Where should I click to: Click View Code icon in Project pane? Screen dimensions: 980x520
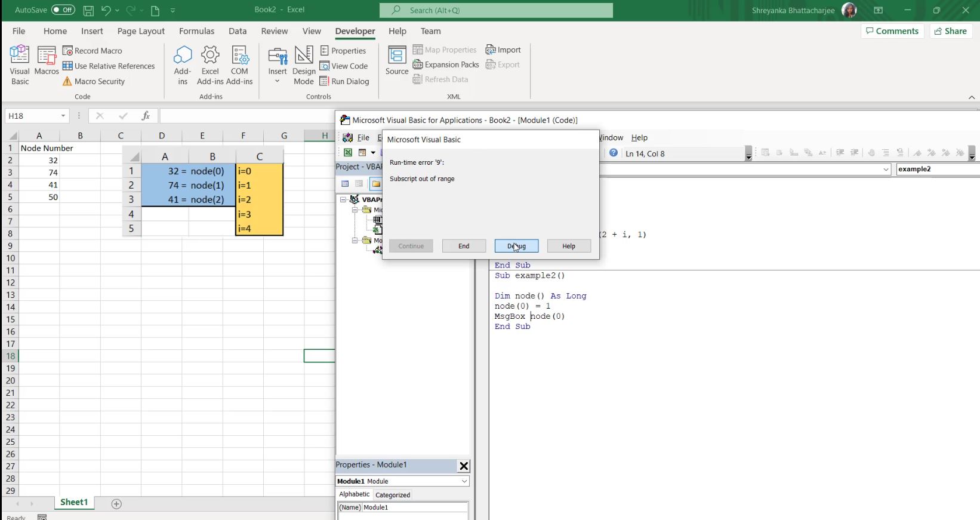coord(345,183)
